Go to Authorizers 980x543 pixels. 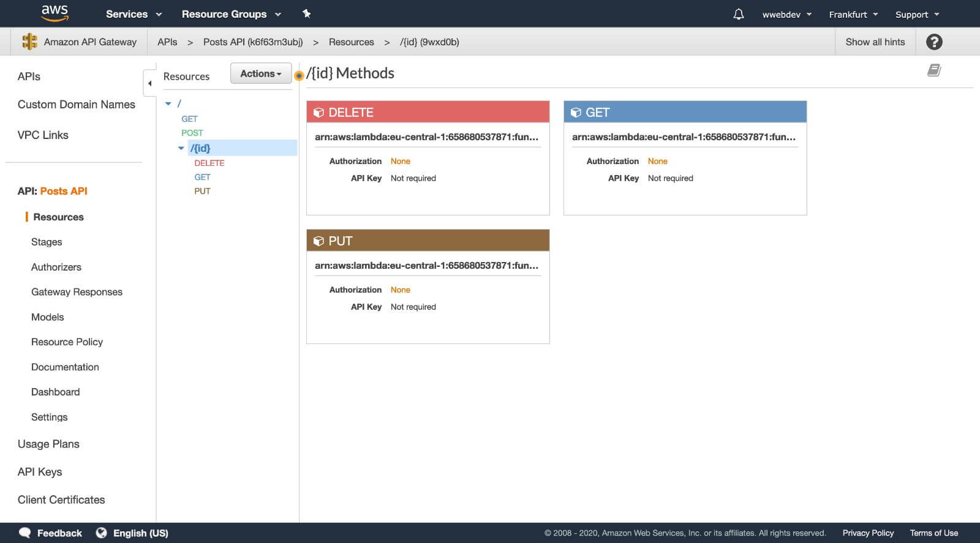point(56,267)
